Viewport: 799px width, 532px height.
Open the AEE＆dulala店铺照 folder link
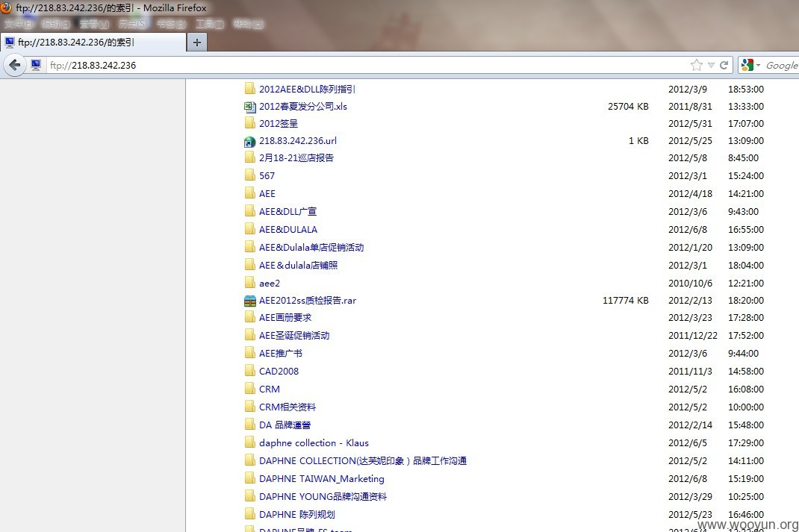pos(298,265)
